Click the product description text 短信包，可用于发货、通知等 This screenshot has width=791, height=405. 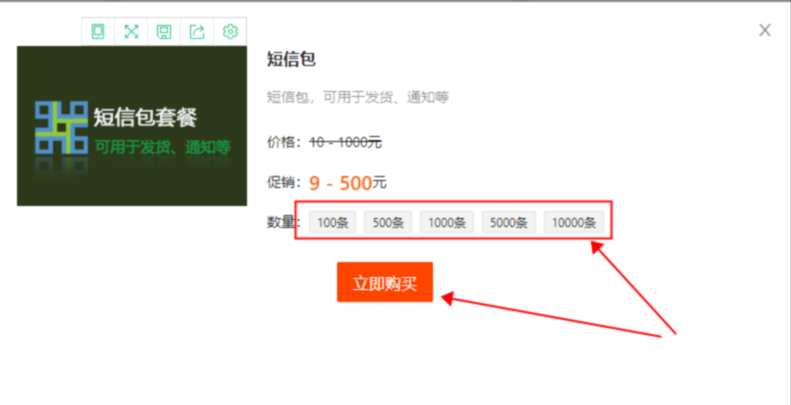point(358,97)
